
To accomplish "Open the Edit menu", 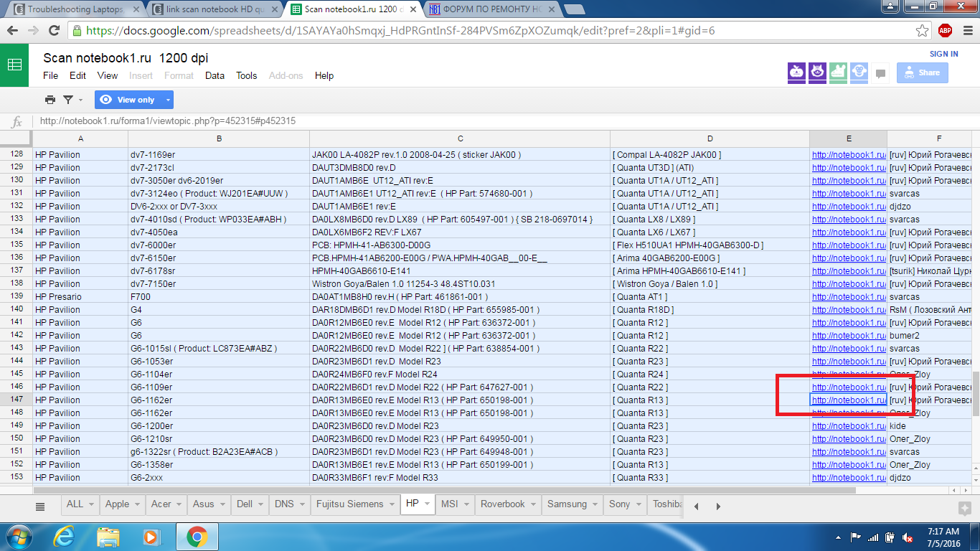I will pyautogui.click(x=77, y=75).
